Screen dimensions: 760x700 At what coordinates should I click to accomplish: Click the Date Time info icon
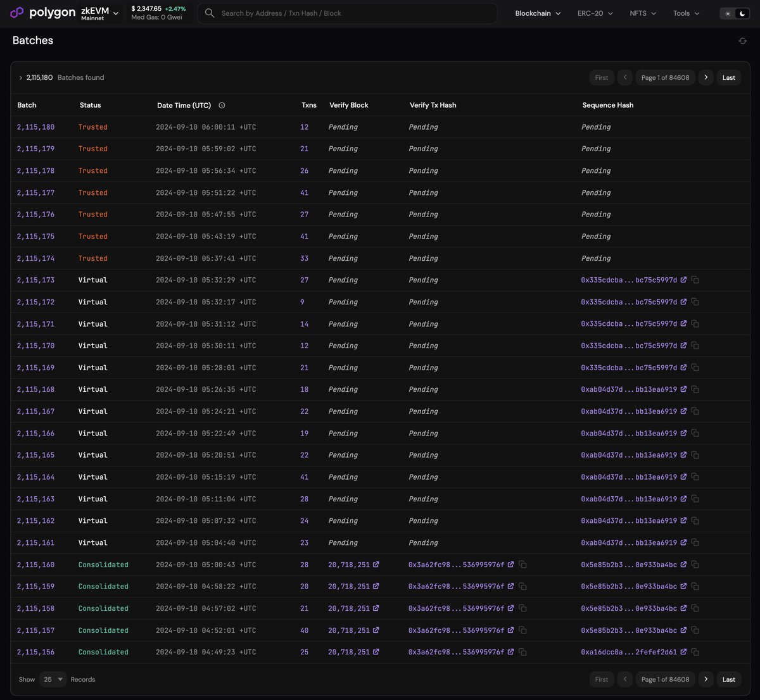pyautogui.click(x=222, y=105)
